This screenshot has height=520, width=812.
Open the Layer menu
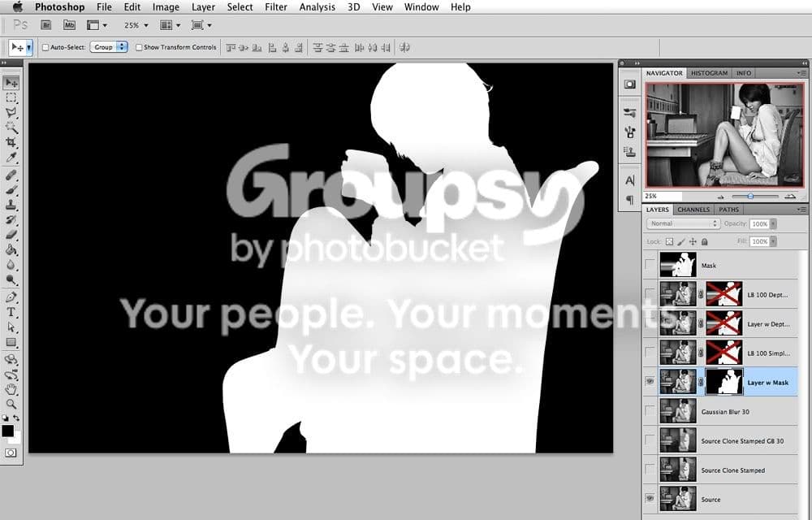click(x=203, y=7)
